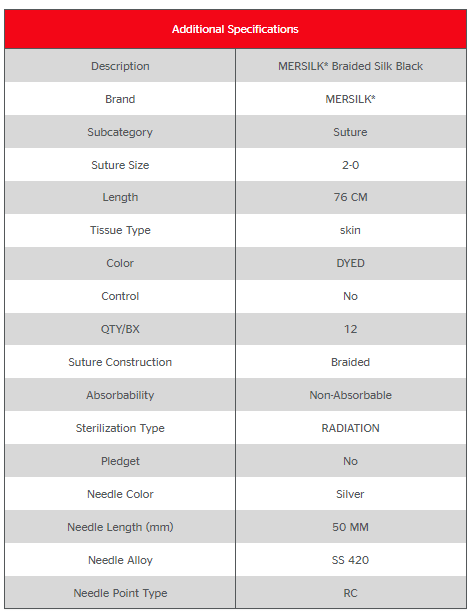The width and height of the screenshot is (471, 613).
Task: Click the Needle Point Type label
Action: click(120, 593)
